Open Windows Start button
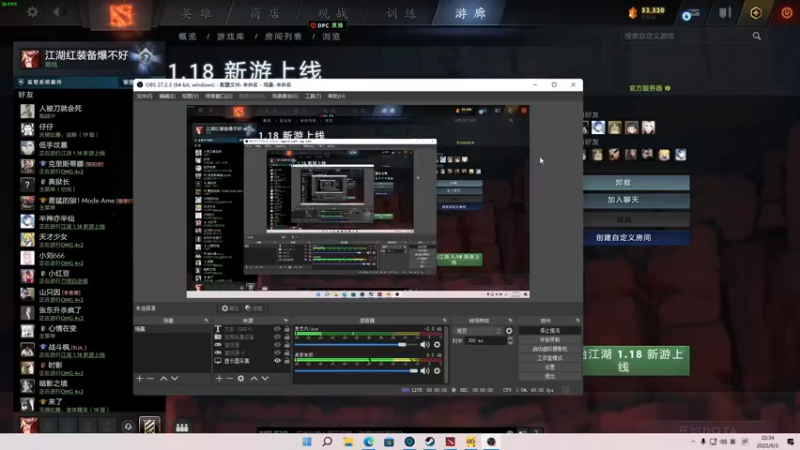The image size is (800, 450). (x=307, y=442)
